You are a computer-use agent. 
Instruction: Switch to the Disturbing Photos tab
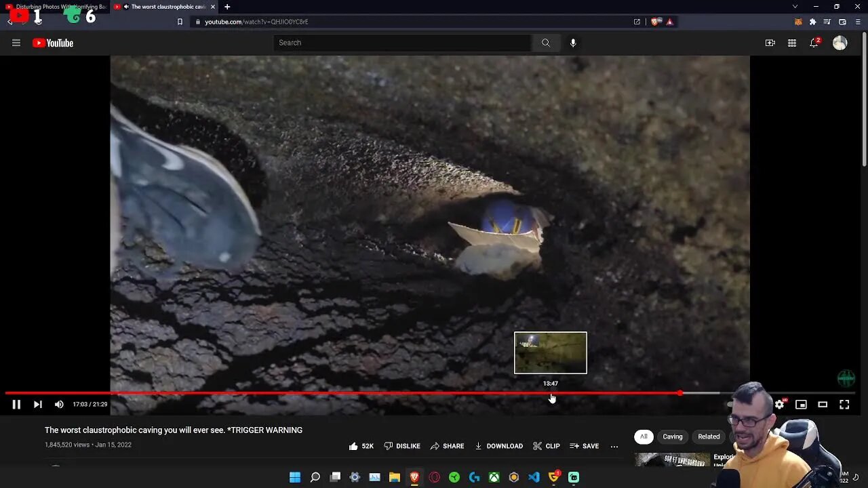56,7
